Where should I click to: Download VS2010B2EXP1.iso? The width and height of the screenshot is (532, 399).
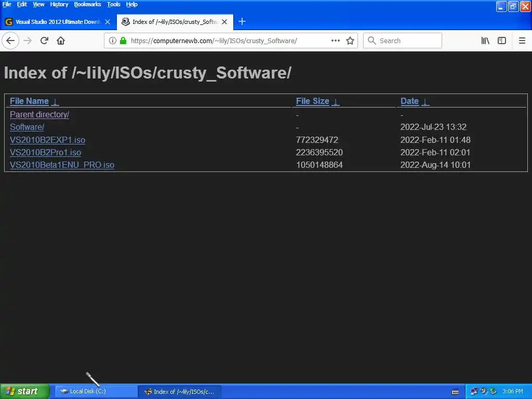pos(47,140)
